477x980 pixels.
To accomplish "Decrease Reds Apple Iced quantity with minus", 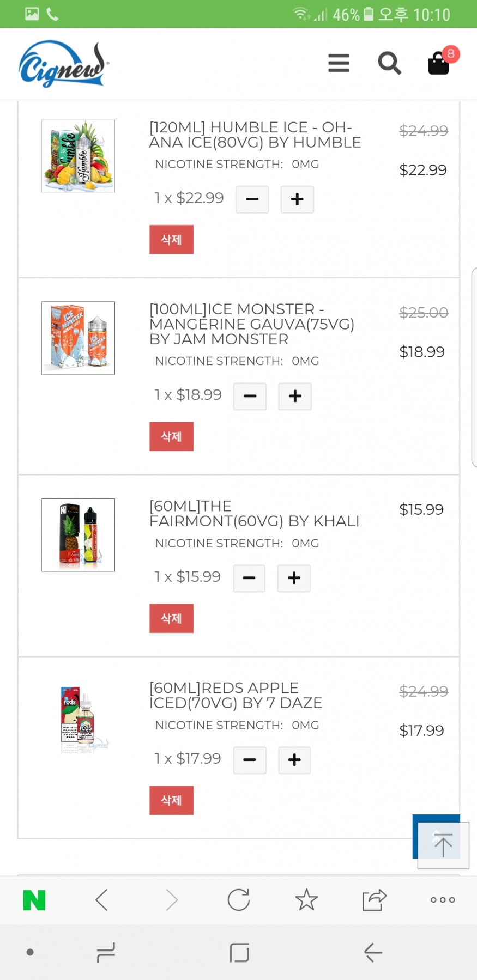I will tap(250, 760).
